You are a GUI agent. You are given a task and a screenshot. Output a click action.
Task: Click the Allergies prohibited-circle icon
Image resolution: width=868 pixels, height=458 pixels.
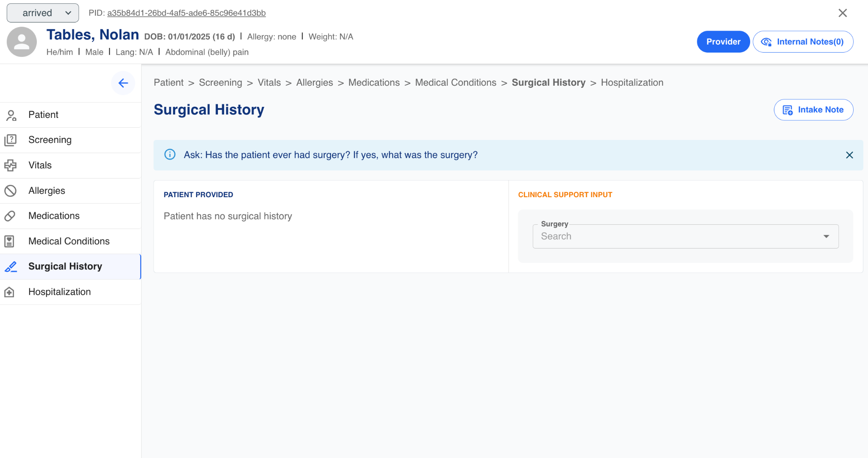click(x=11, y=191)
